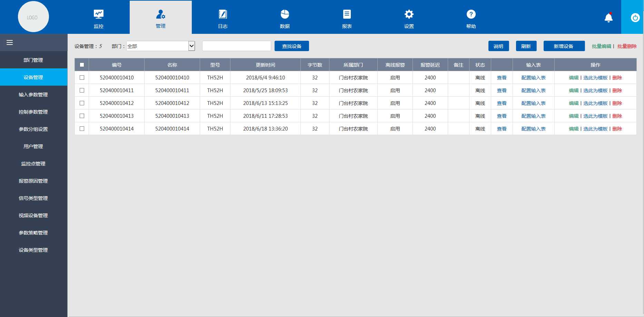Select the 管理 management icon
644x317 pixels.
click(160, 14)
